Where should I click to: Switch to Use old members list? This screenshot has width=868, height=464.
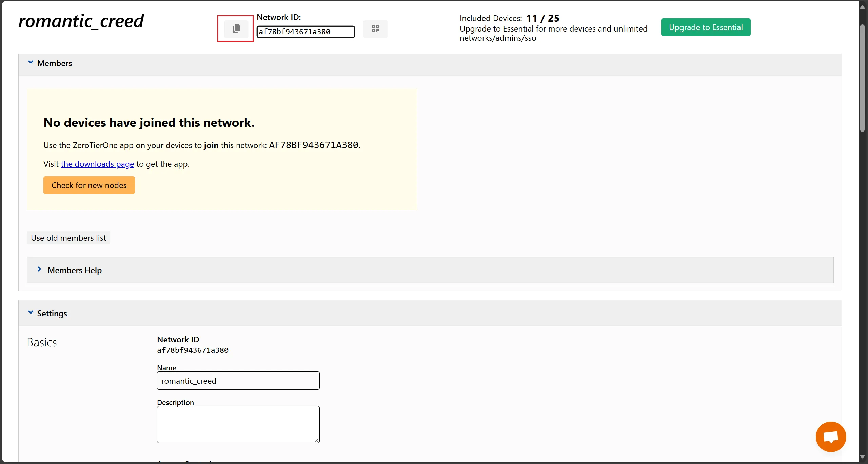click(x=68, y=238)
